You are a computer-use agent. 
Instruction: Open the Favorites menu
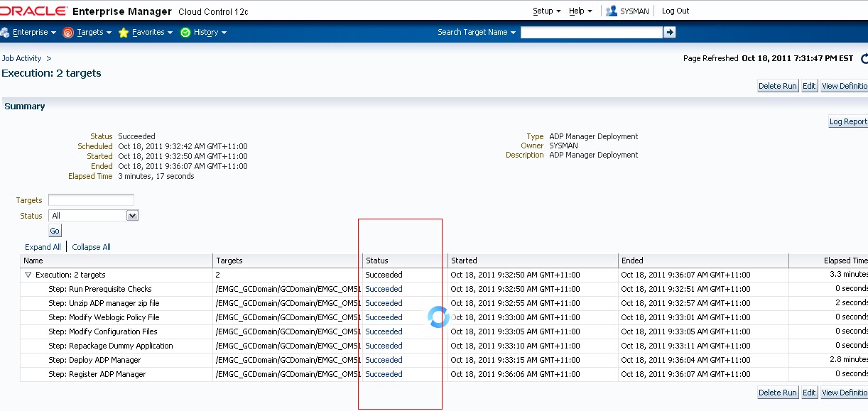pyautogui.click(x=152, y=33)
